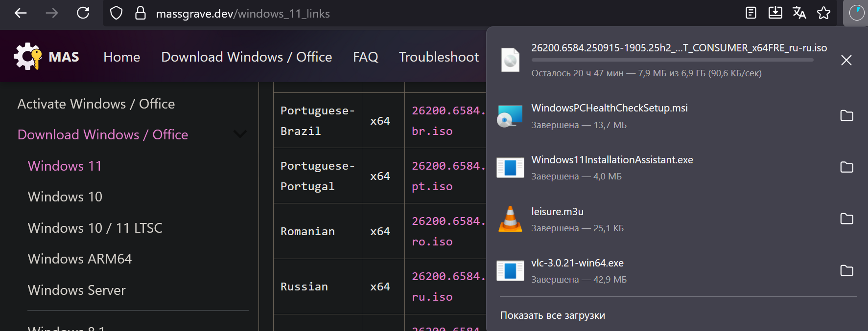
Task: Translate this page icon
Action: click(799, 13)
